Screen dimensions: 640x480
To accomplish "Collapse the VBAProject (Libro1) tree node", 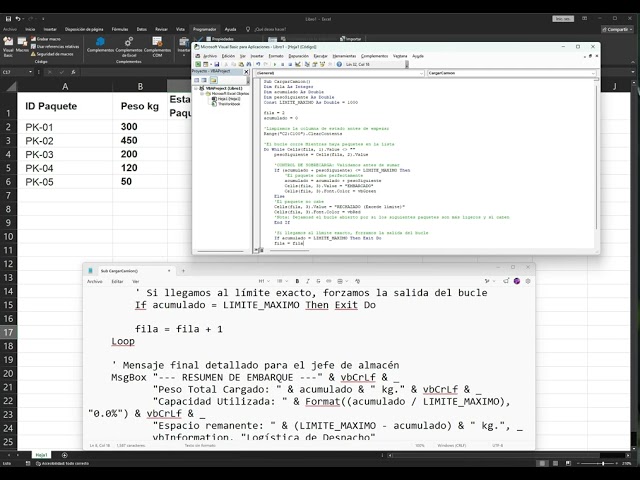I will [x=196, y=88].
